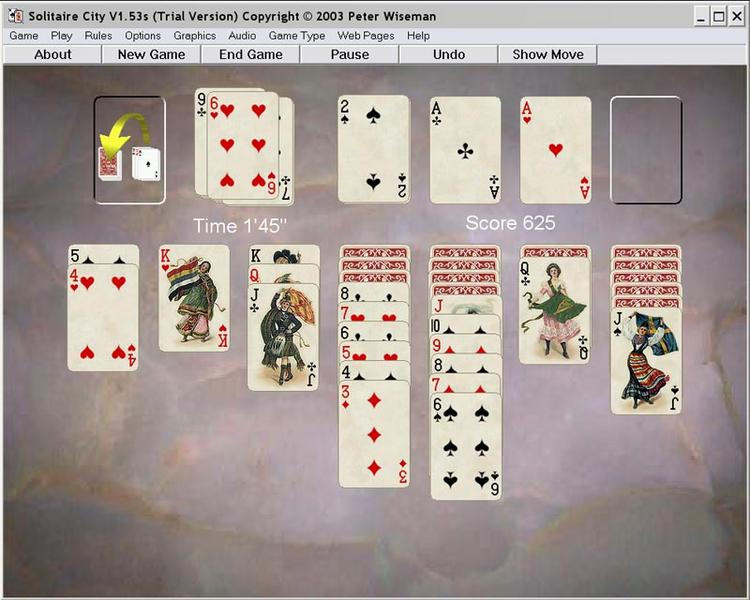
Task: Click the ace of clubs foundation pile
Action: pyautogui.click(x=465, y=150)
